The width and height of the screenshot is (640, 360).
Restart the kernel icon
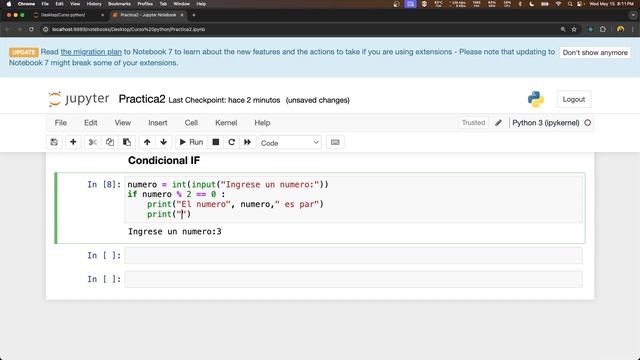231,142
